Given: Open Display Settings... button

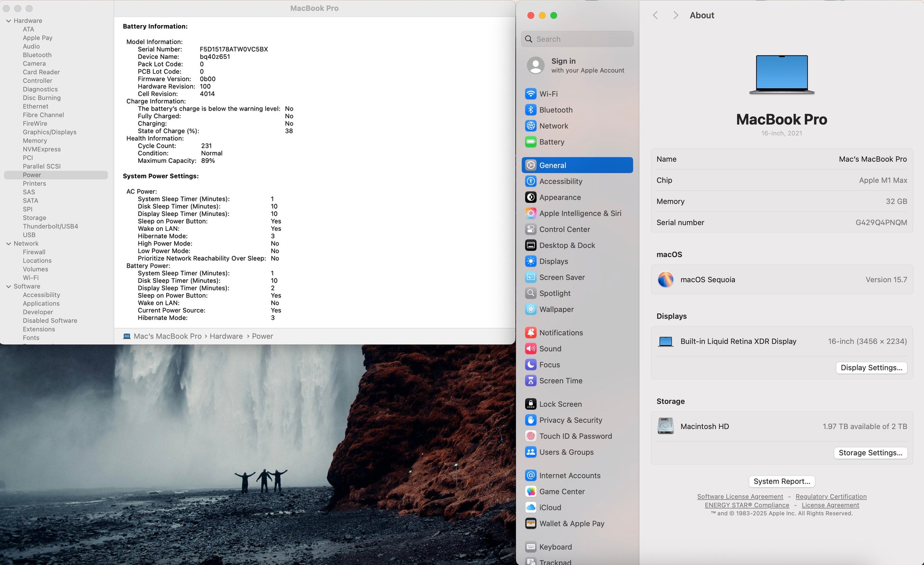Looking at the screenshot, I should click(x=871, y=367).
